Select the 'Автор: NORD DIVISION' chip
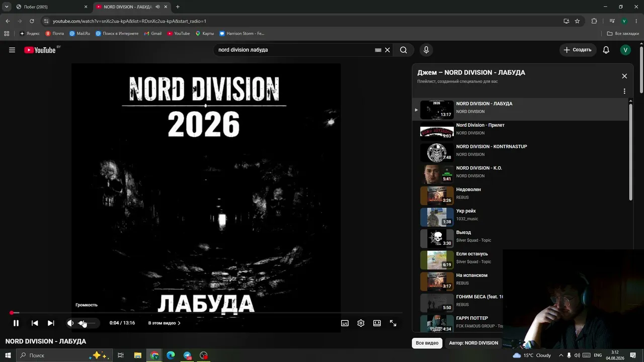This screenshot has height=362, width=644. (473, 343)
